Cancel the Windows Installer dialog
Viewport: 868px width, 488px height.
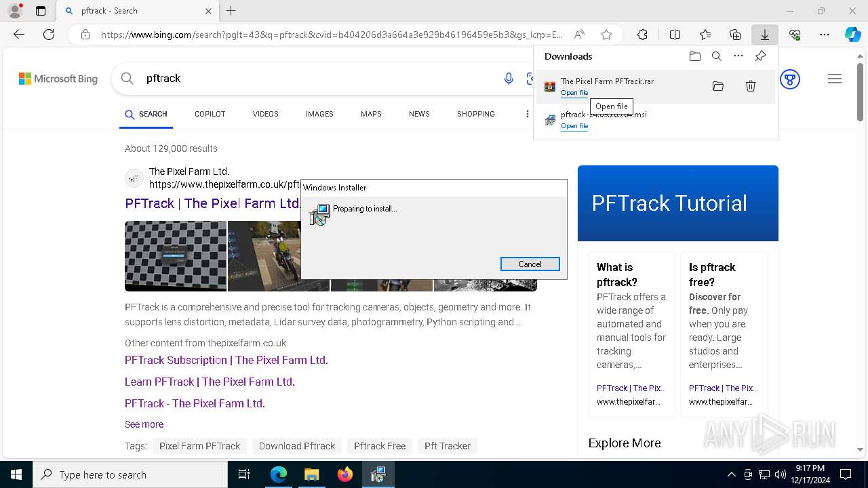(530, 264)
